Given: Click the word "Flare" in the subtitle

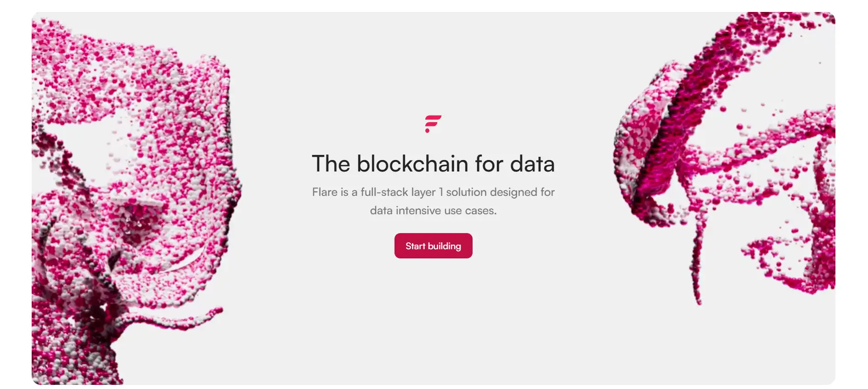Looking at the screenshot, I should [x=324, y=192].
